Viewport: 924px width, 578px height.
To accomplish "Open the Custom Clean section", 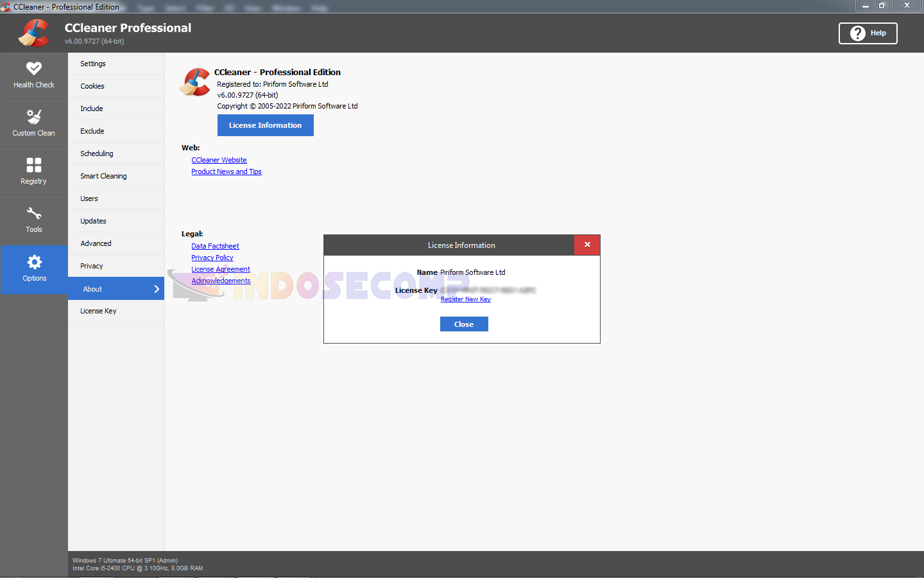I will tap(34, 125).
